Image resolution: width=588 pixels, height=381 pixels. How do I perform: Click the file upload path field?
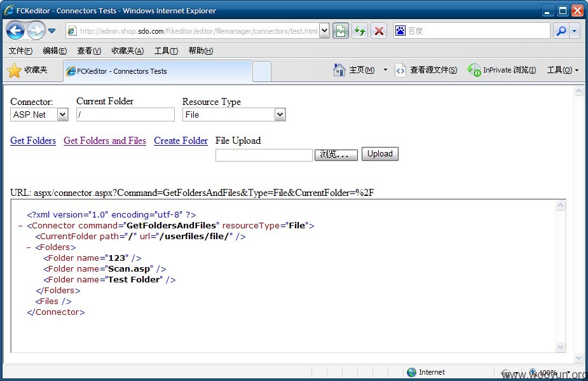click(x=264, y=155)
